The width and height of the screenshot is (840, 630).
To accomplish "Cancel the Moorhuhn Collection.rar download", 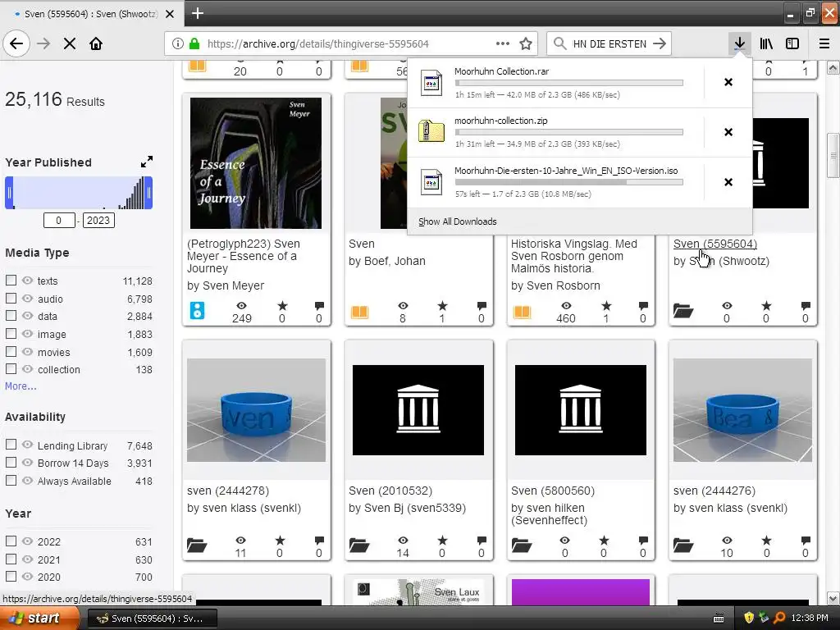I will [728, 82].
